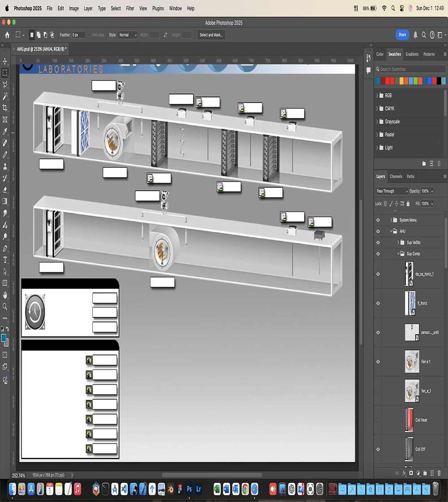
Task: Select the Clone Stamp tool
Action: pos(5,167)
